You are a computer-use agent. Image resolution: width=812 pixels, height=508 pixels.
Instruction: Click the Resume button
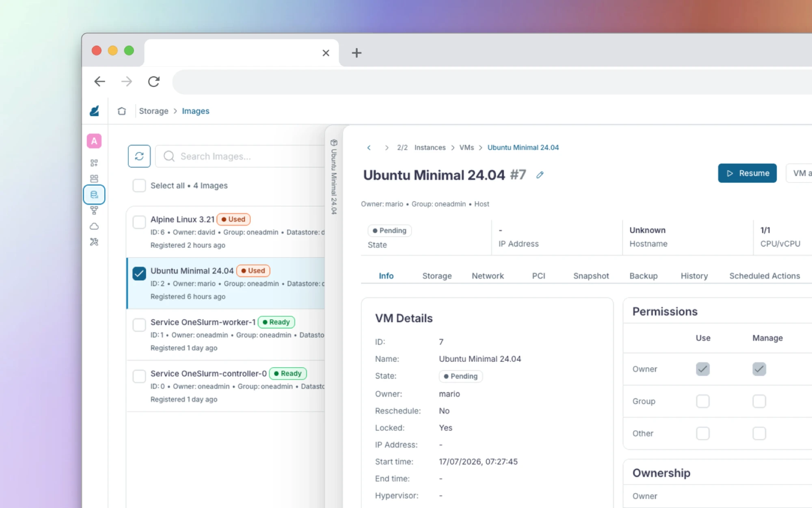pyautogui.click(x=747, y=173)
